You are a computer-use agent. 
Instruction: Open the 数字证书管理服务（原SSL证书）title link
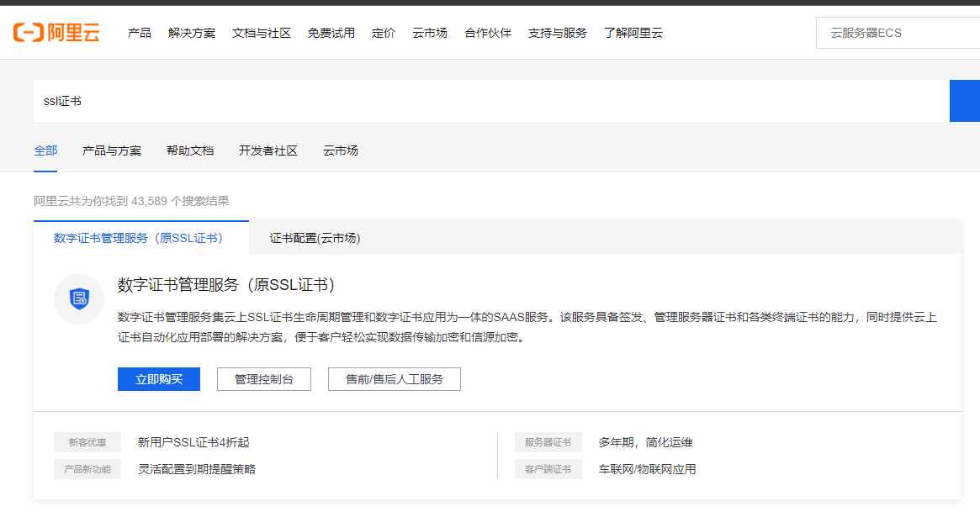[x=230, y=285]
